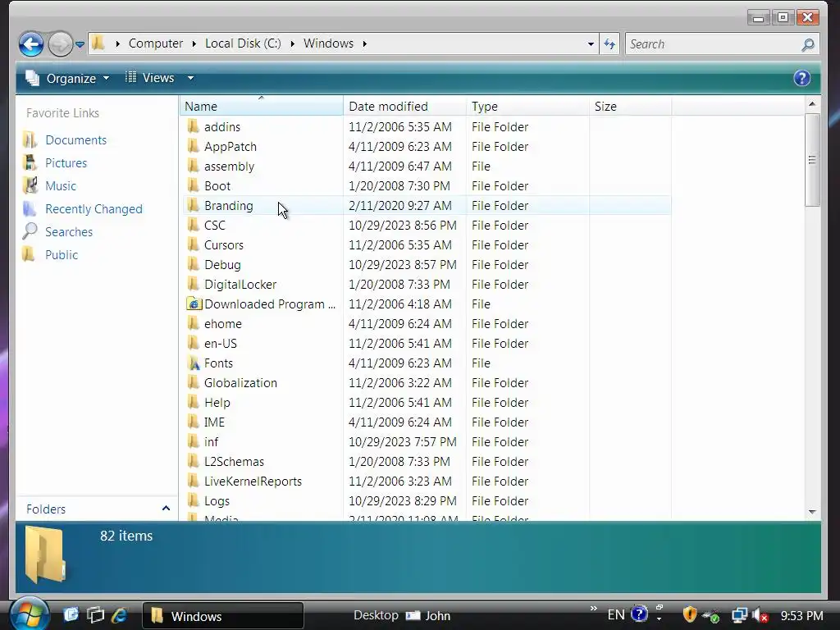
Task: Open the Organize menu
Action: tap(67, 78)
